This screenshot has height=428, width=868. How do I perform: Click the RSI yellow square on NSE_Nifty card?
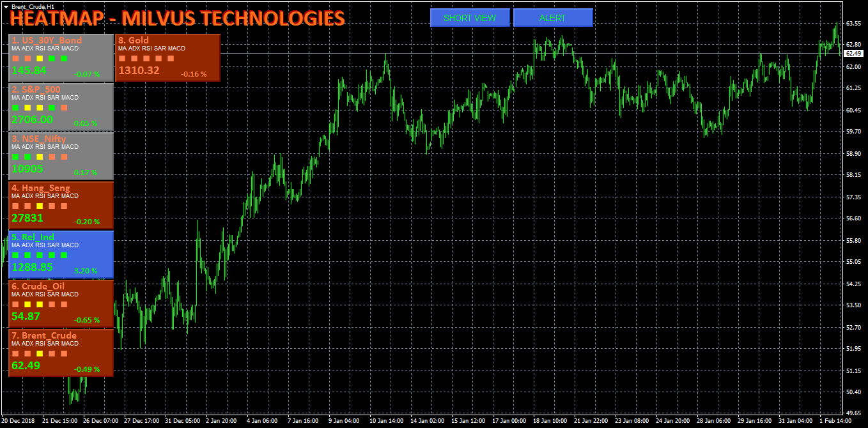point(40,157)
